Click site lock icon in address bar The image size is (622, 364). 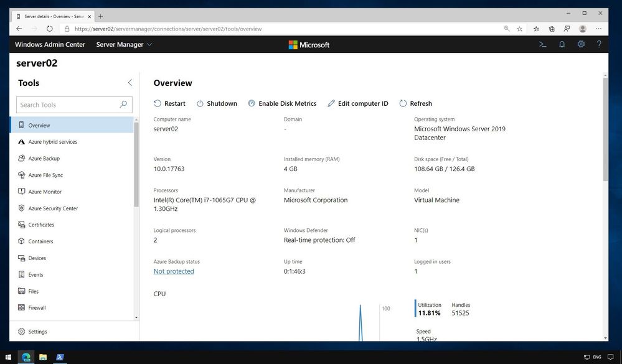coord(67,29)
